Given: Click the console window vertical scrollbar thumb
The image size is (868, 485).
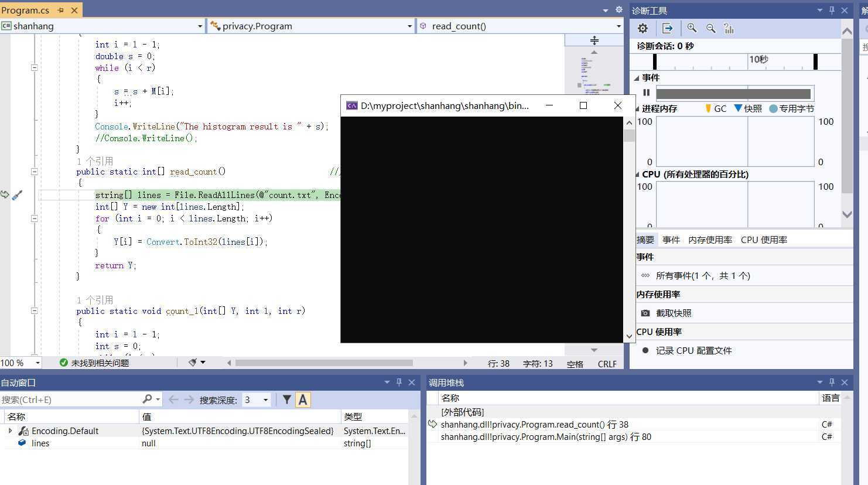Looking at the screenshot, I should pos(629,136).
